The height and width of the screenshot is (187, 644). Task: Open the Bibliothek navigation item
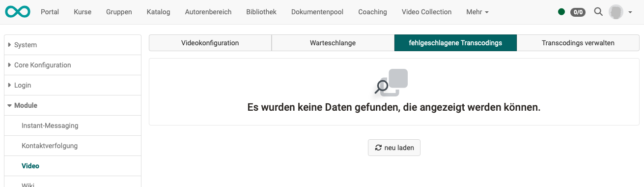click(x=261, y=12)
